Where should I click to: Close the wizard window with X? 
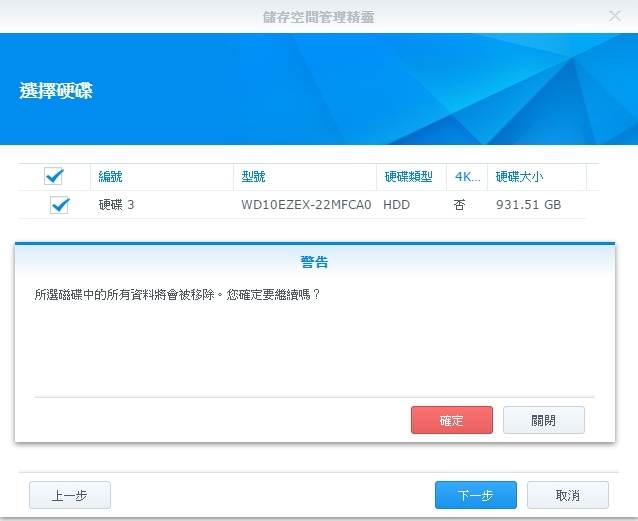(614, 16)
